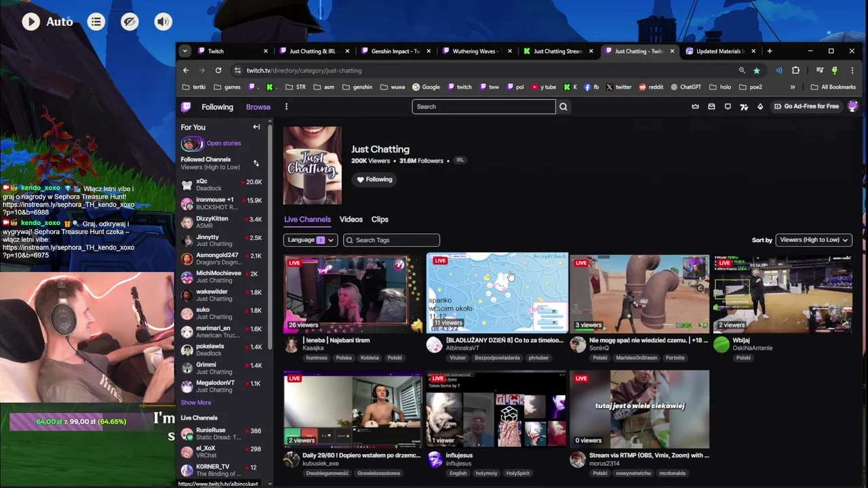Viewport: 868px width, 488px height.
Task: Toggle the crossed-eye visibility overlay icon
Action: tap(130, 22)
